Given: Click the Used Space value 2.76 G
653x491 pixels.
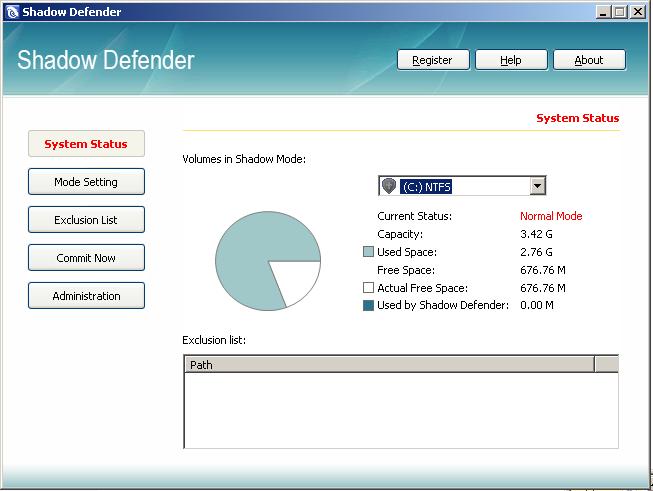Looking at the screenshot, I should coord(536,252).
